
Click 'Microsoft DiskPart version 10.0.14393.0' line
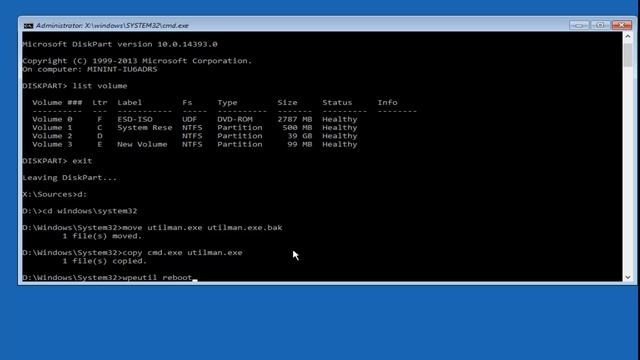120,44
